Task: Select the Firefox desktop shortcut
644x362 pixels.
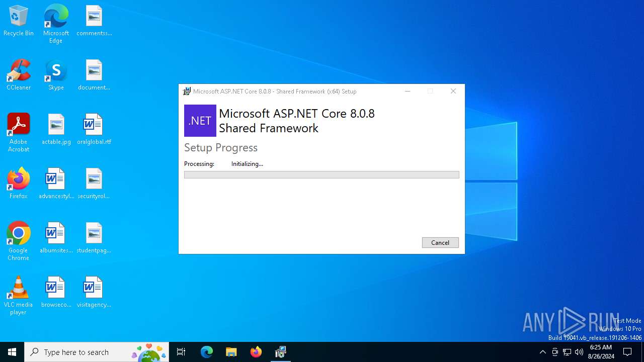Action: pyautogui.click(x=19, y=184)
